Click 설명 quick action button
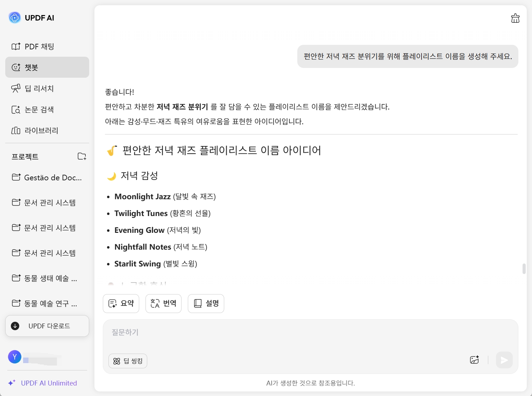 (x=206, y=303)
